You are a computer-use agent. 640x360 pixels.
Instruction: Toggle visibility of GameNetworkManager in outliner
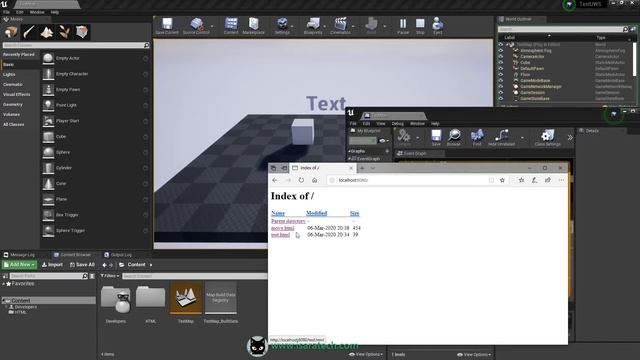pos(501,87)
